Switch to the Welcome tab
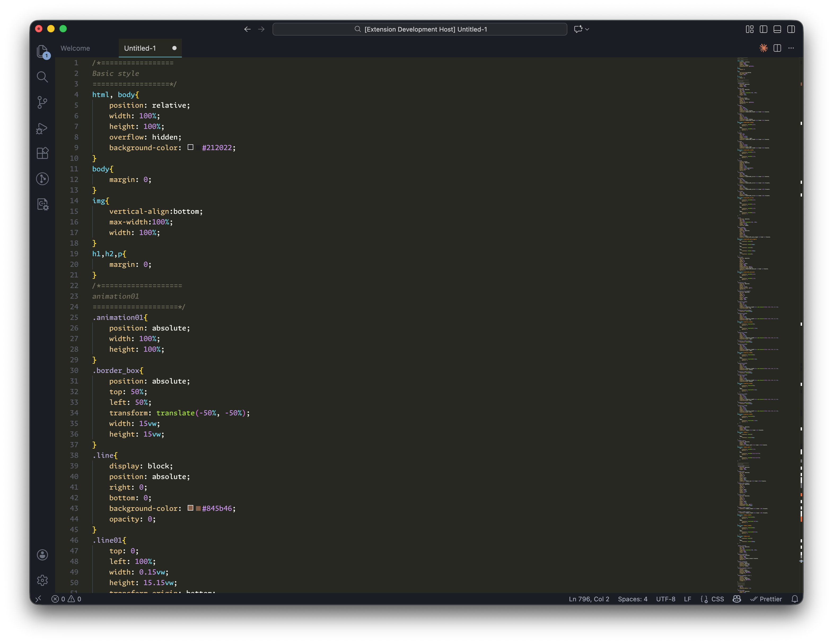The width and height of the screenshot is (833, 644). tap(75, 49)
